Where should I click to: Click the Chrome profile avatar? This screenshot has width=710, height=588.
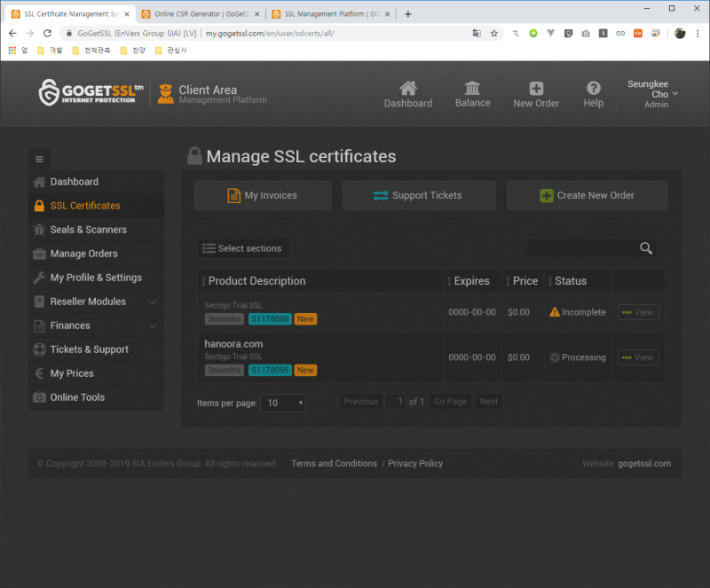coord(680,33)
